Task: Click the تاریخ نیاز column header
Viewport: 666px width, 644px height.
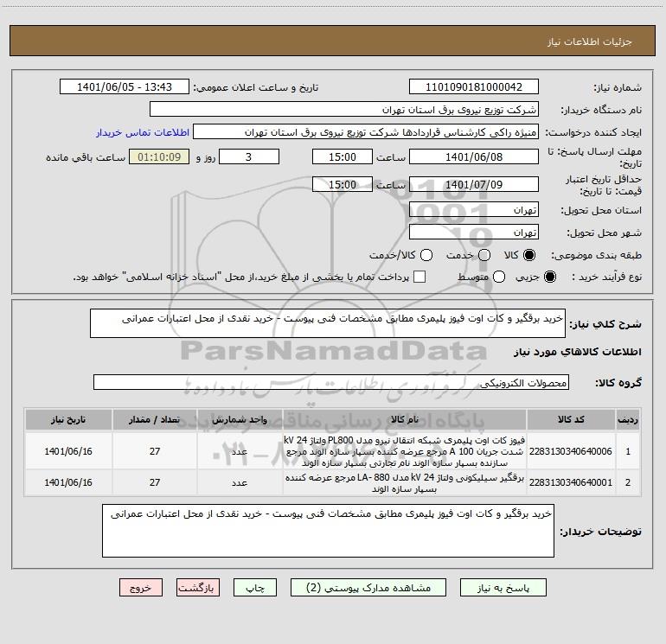Action: 68,419
